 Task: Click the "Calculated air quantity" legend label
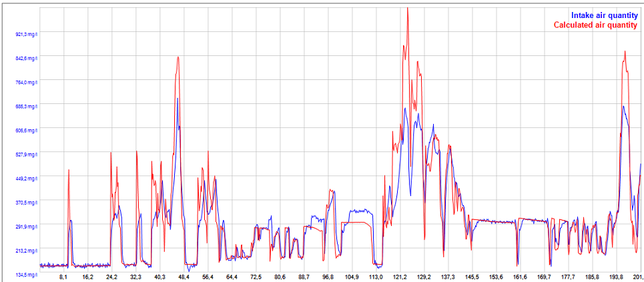[595, 25]
